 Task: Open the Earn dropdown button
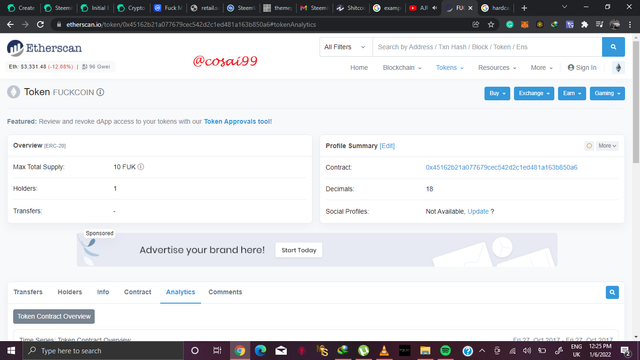point(571,93)
